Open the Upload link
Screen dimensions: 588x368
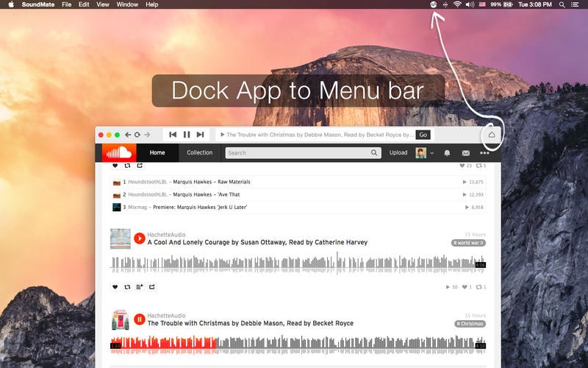click(x=398, y=153)
